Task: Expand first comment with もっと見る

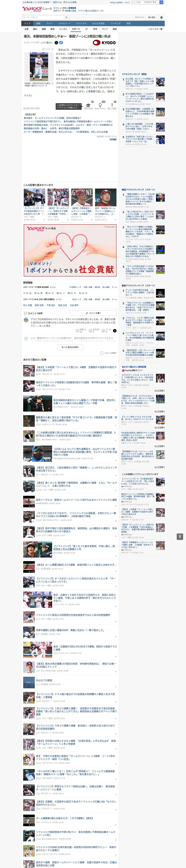Action: click(45, 326)
